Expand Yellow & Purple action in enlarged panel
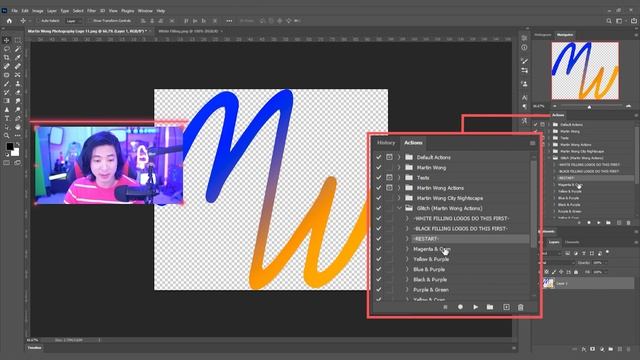 (x=407, y=259)
